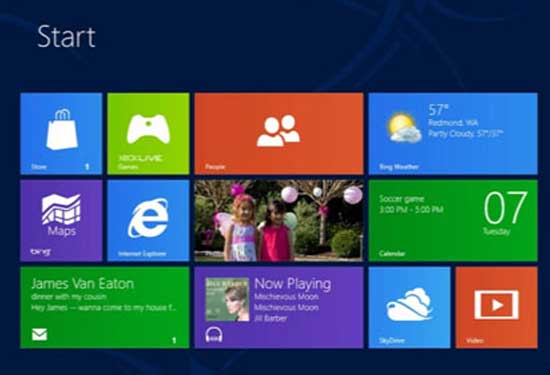Open the Store shopping bag tile
The image size is (550, 375).
coord(61,133)
